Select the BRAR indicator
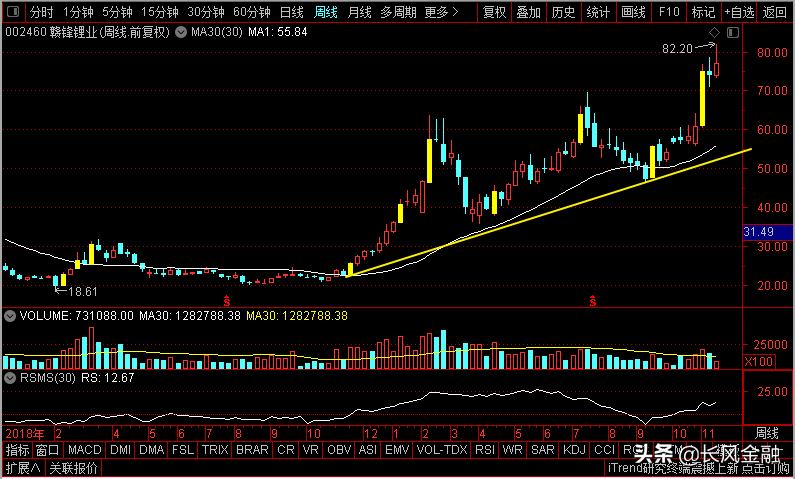 pos(252,450)
